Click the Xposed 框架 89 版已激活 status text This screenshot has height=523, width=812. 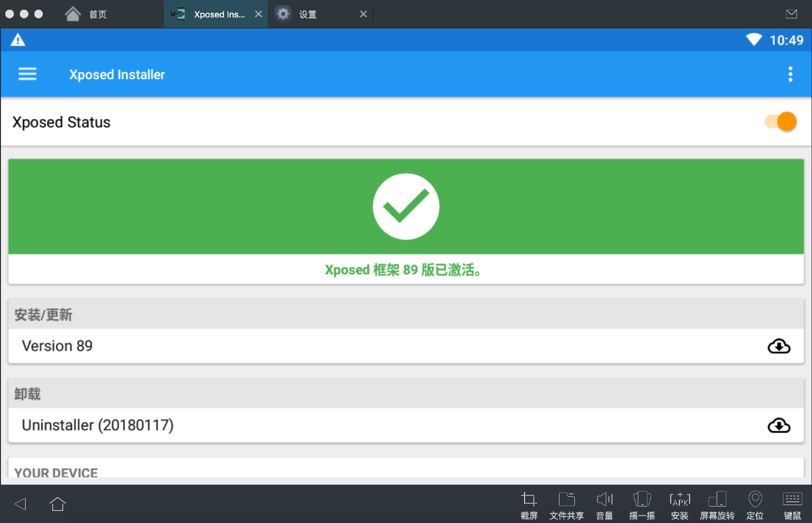coord(403,270)
